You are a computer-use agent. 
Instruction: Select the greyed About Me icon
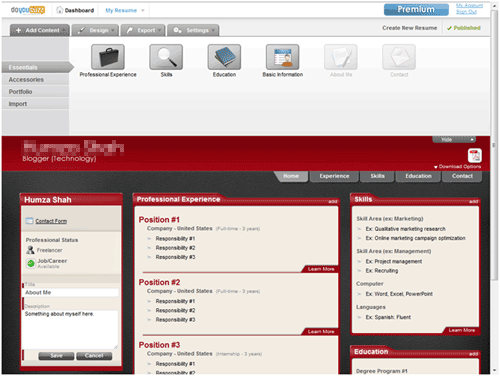click(341, 57)
